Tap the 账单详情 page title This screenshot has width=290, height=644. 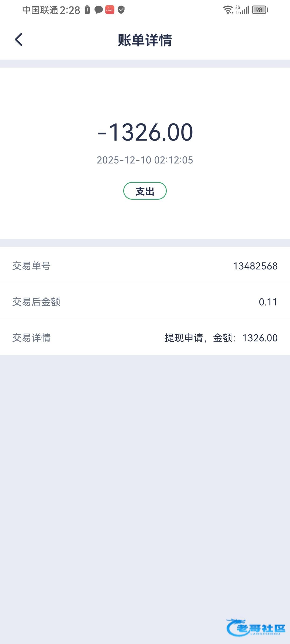145,40
